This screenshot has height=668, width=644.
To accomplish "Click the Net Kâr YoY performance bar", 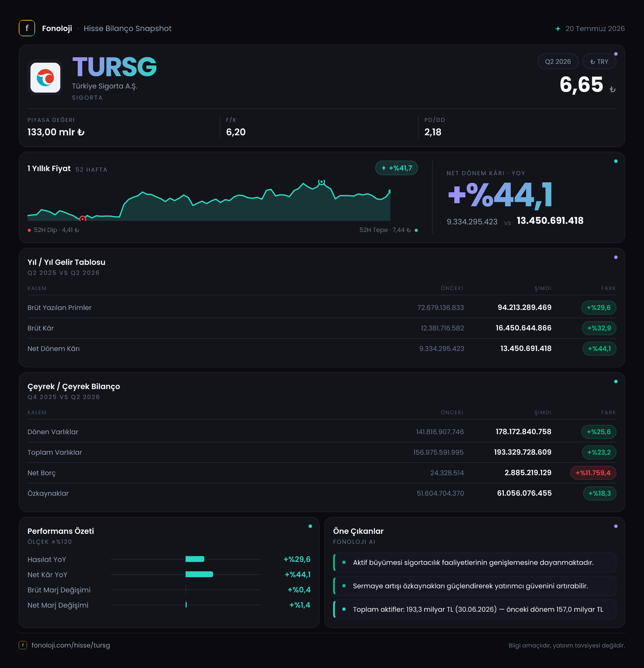I will pyautogui.click(x=199, y=574).
